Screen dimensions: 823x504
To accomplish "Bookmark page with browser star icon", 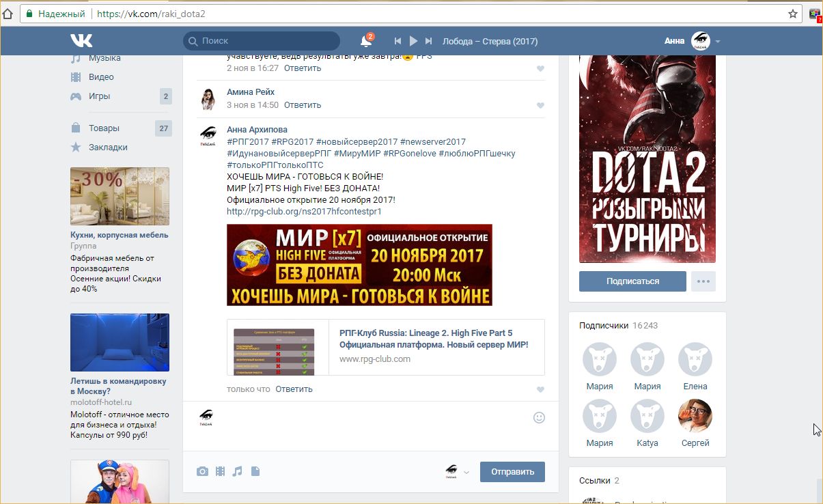I will tap(792, 14).
